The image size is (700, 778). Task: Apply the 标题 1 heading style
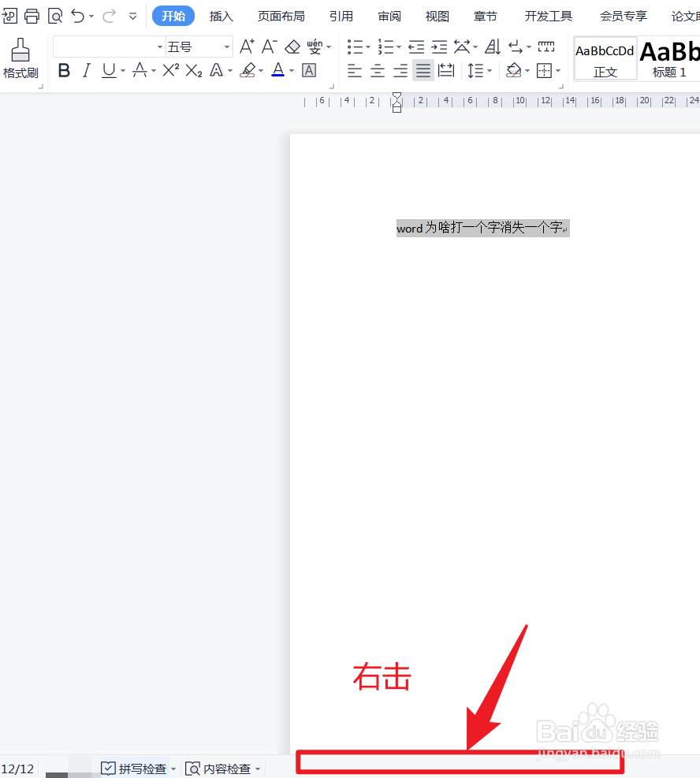coord(668,58)
